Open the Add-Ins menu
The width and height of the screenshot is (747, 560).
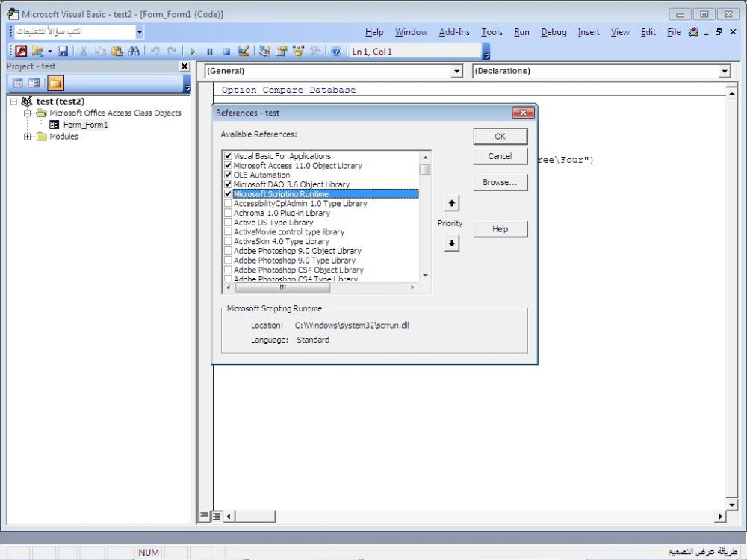(x=454, y=32)
